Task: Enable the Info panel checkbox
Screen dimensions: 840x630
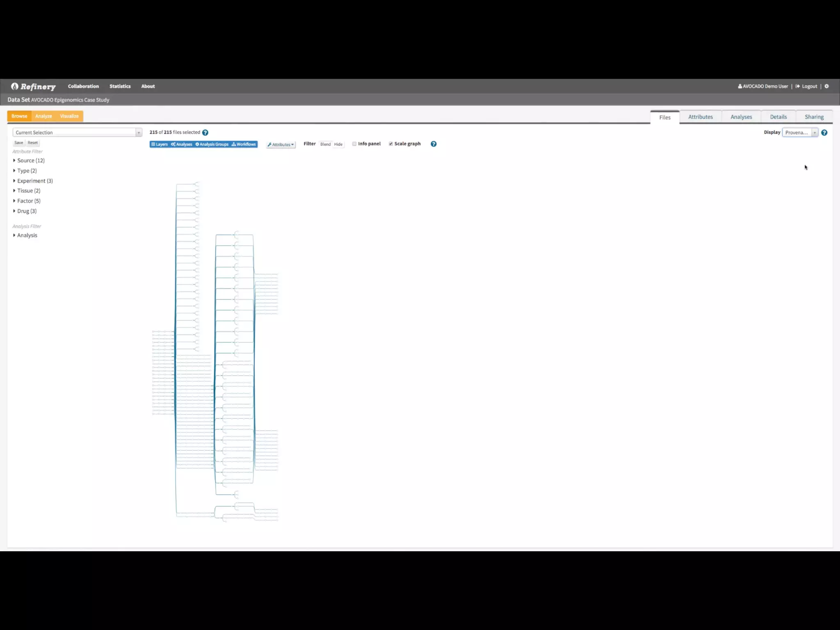Action: (x=354, y=144)
